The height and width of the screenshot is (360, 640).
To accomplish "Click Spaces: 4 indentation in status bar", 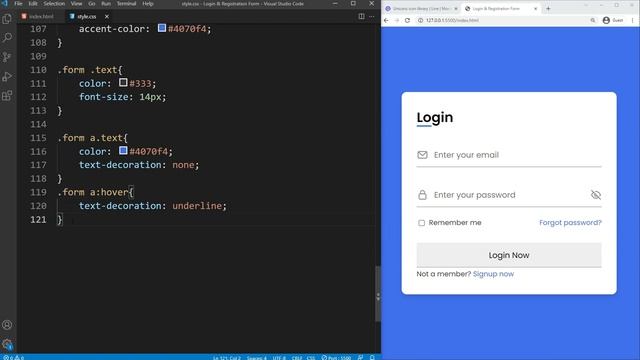I will coord(256,358).
